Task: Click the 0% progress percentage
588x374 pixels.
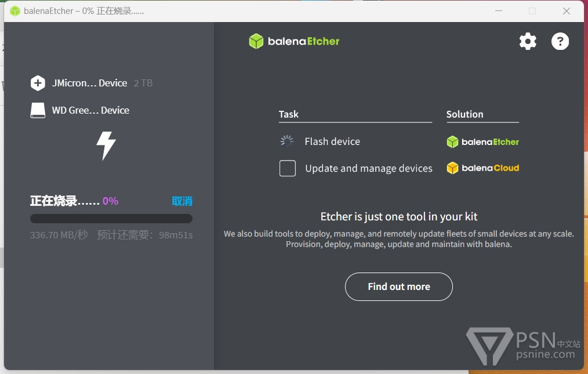Action: pyautogui.click(x=110, y=201)
